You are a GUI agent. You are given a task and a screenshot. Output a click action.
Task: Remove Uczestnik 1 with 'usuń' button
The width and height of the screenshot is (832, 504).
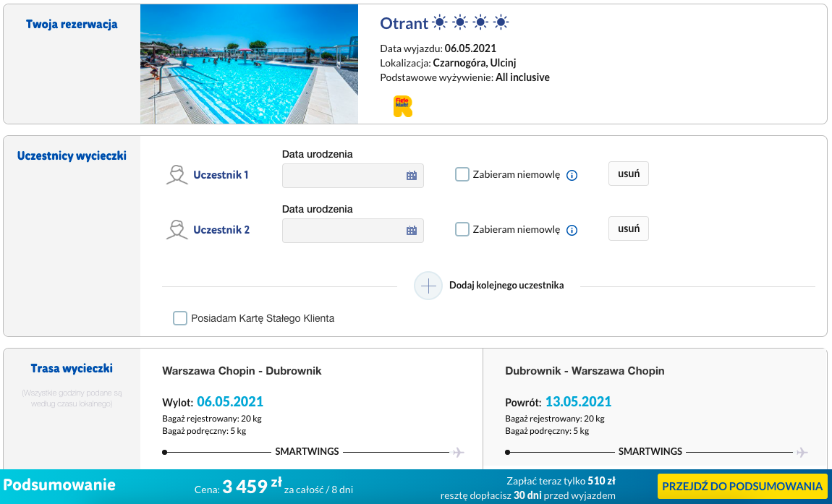click(628, 174)
